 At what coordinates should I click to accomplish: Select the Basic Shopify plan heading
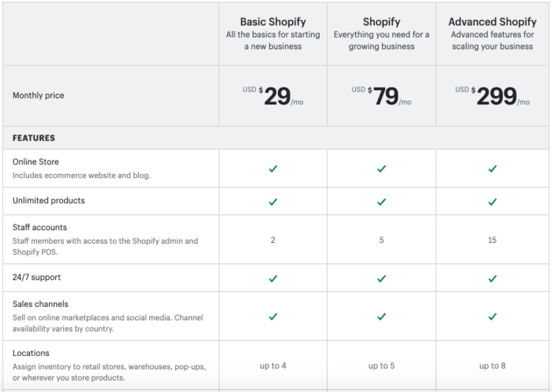(273, 22)
